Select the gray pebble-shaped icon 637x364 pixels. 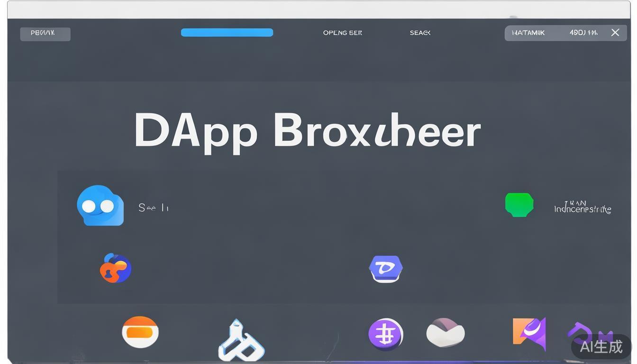pyautogui.click(x=446, y=332)
